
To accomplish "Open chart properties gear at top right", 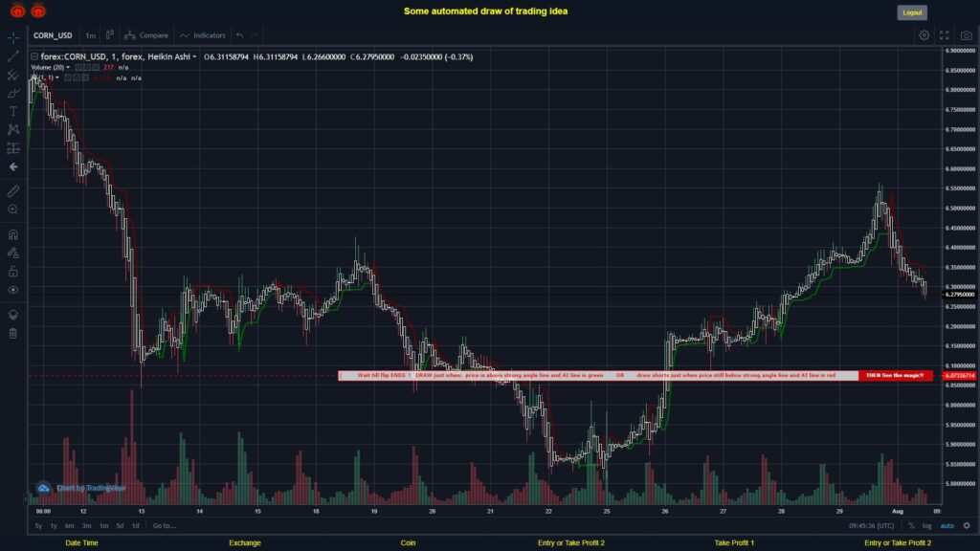I will 924,35.
